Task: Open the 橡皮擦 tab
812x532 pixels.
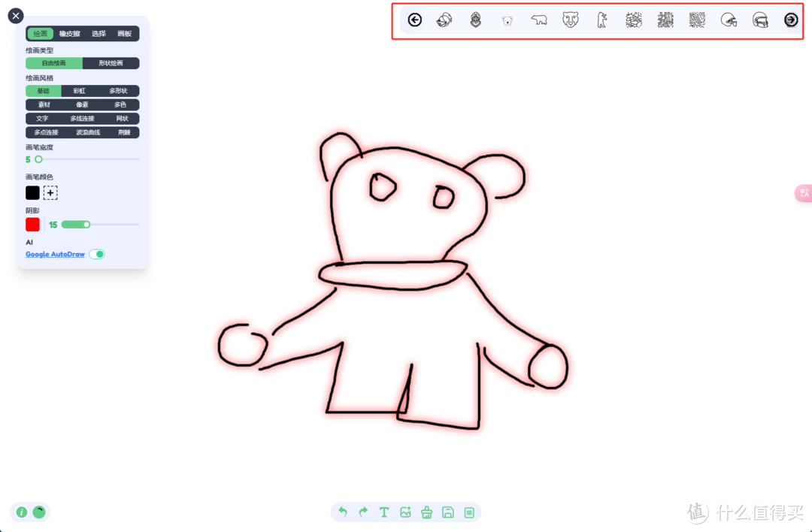Action: [69, 33]
